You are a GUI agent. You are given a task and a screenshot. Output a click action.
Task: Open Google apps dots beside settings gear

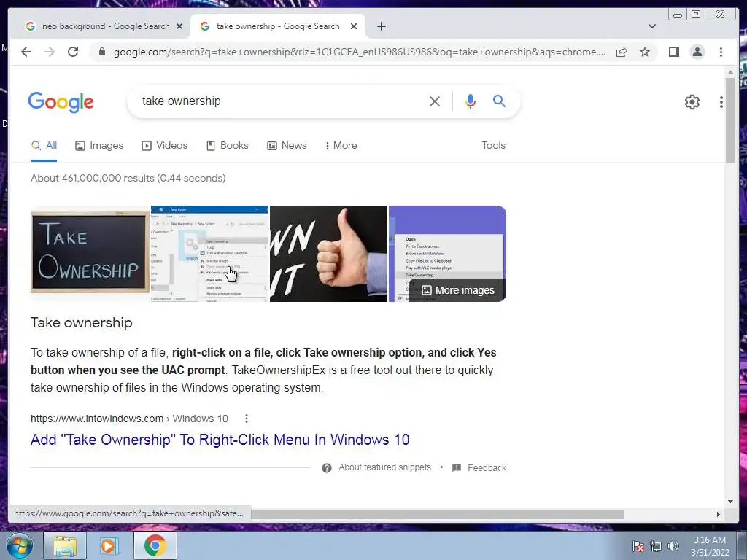[x=721, y=102]
